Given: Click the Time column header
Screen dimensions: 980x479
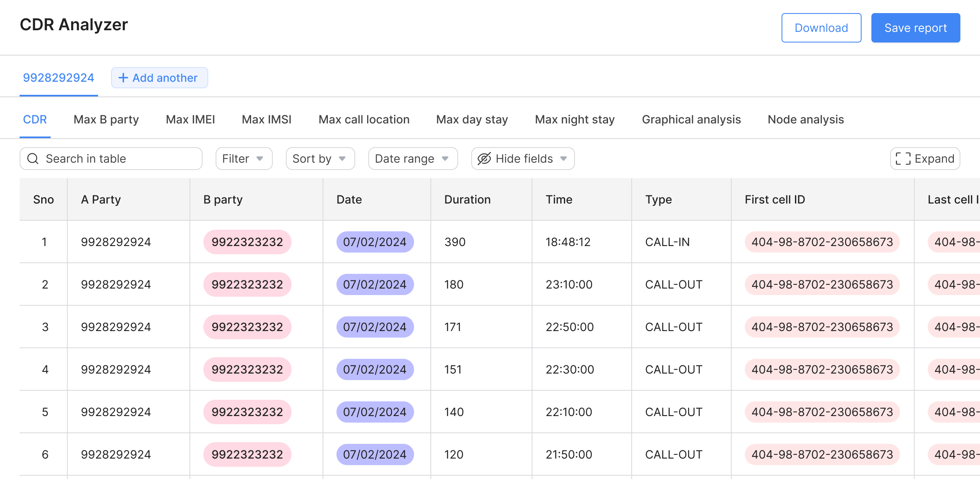Looking at the screenshot, I should [582, 199].
